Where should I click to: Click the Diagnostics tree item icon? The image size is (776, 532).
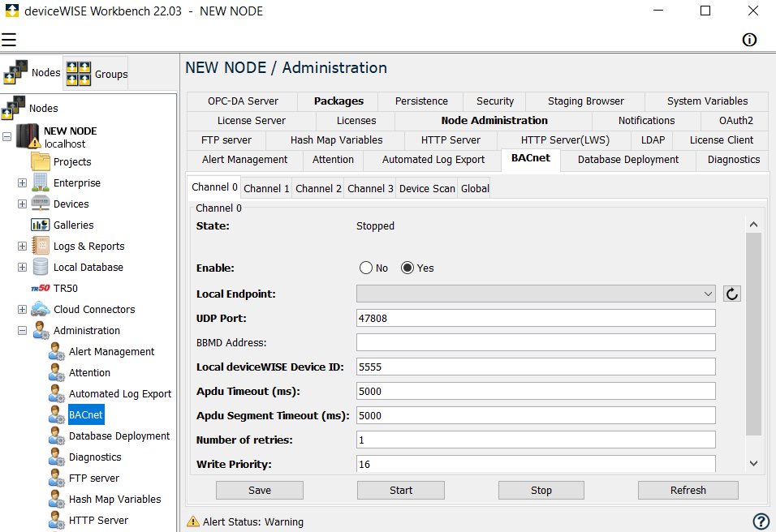(x=57, y=457)
